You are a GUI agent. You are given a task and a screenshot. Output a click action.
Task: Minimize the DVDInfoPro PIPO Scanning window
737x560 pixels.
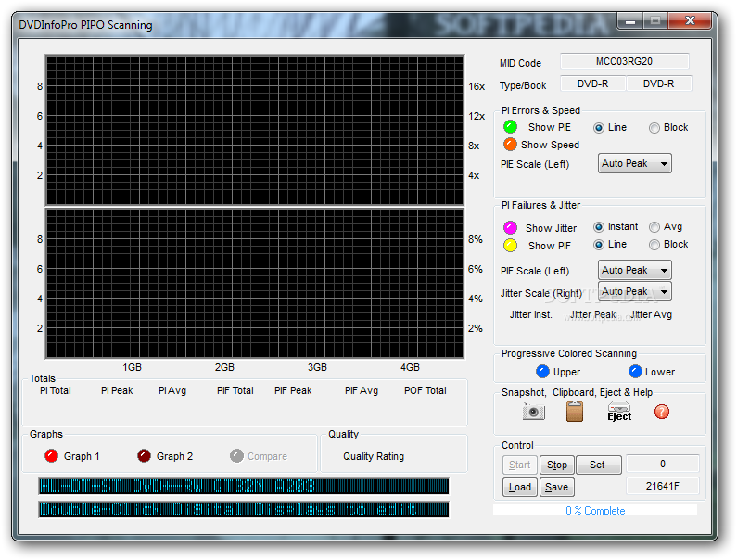pos(630,21)
